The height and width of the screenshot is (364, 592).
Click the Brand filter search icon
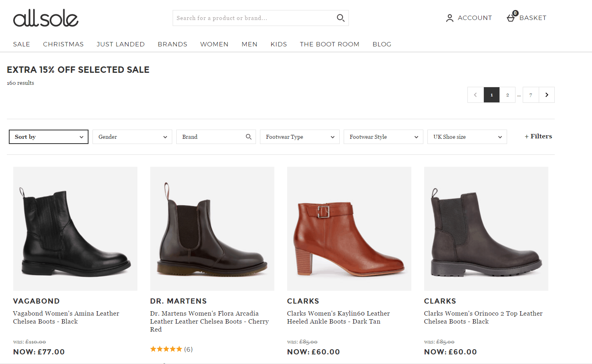pyautogui.click(x=249, y=137)
